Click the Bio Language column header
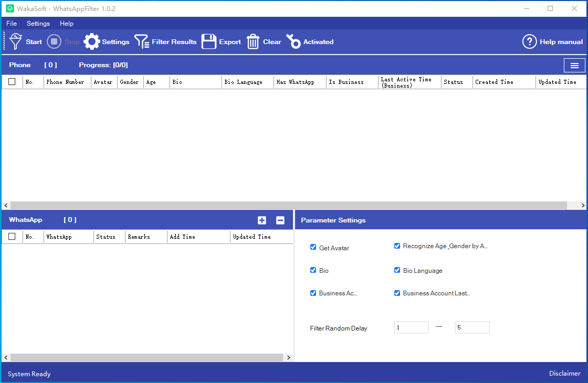This screenshot has height=383, width=588. 248,82
